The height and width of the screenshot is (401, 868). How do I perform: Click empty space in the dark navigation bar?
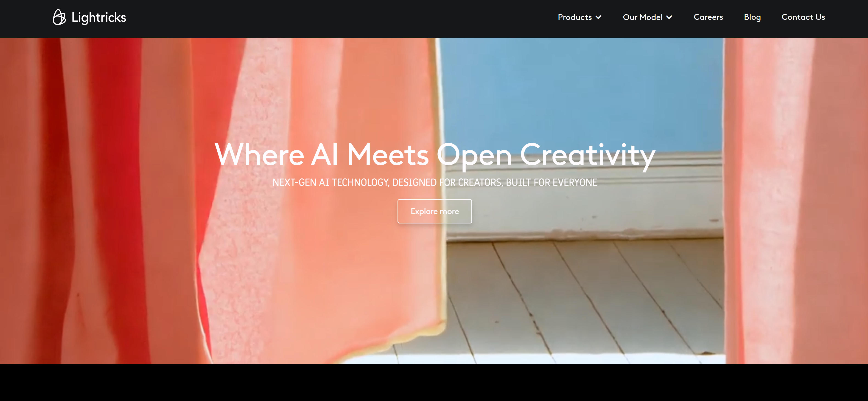(x=337, y=19)
